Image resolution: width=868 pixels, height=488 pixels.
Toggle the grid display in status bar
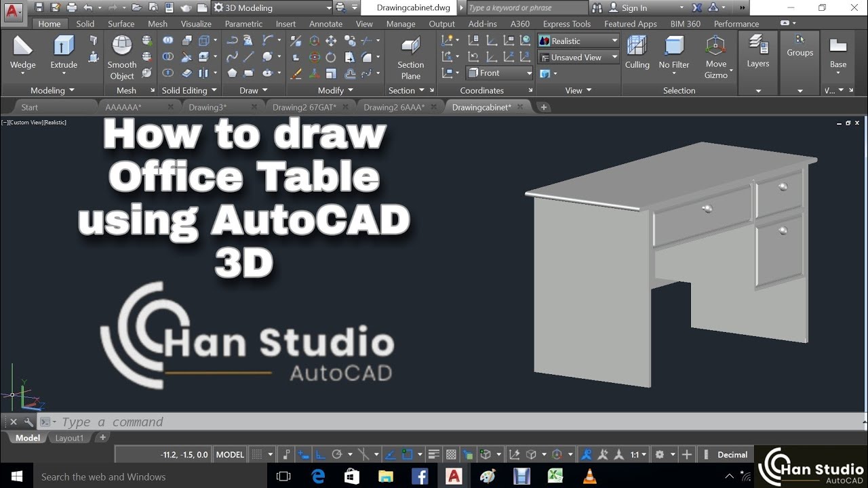[x=257, y=455]
